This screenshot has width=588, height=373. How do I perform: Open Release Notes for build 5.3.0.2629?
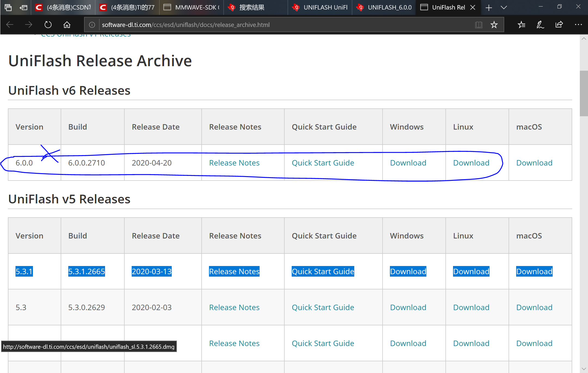234,307
